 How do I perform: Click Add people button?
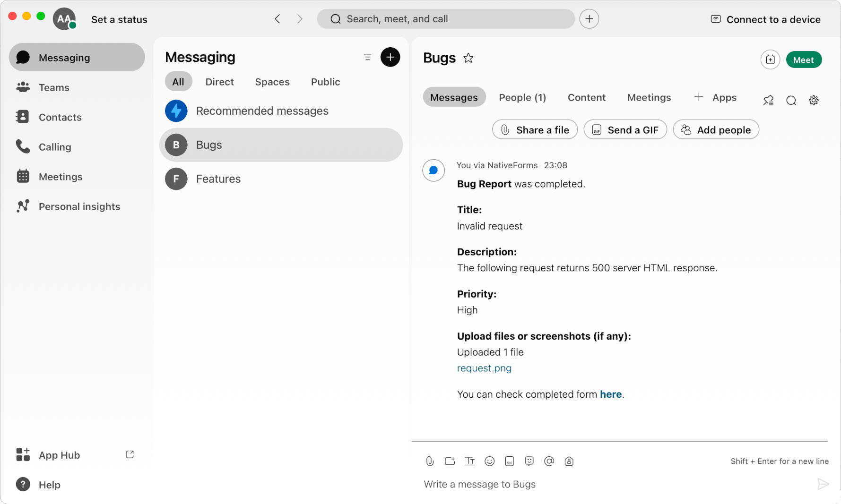(716, 129)
